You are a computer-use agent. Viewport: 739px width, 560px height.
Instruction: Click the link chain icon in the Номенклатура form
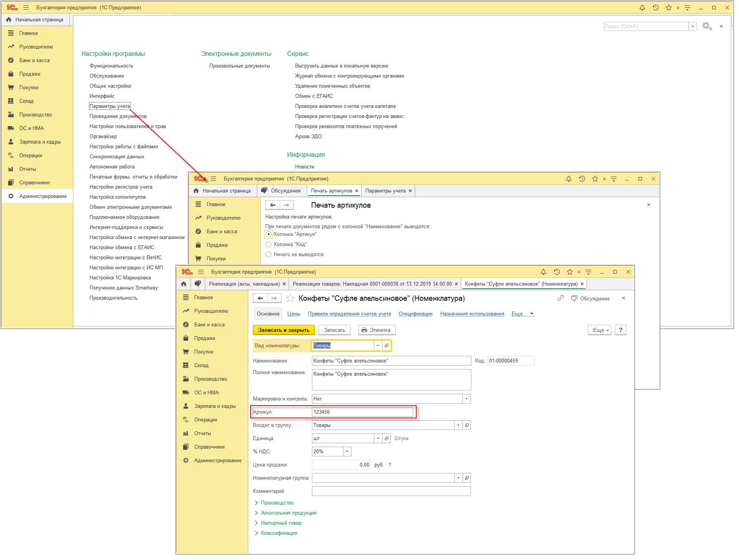pos(561,298)
